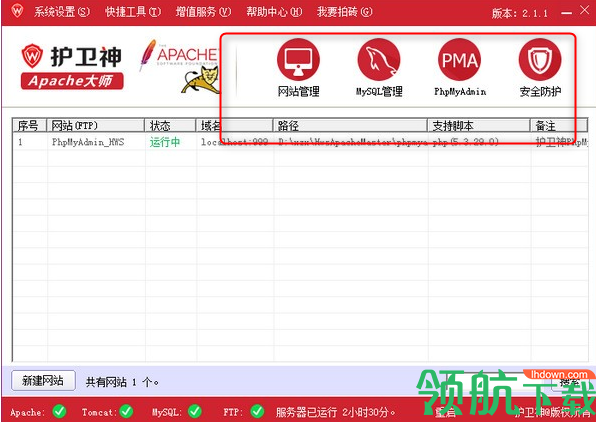Minimize the window
Image resolution: width=596 pixels, height=422 pixels.
click(566, 13)
